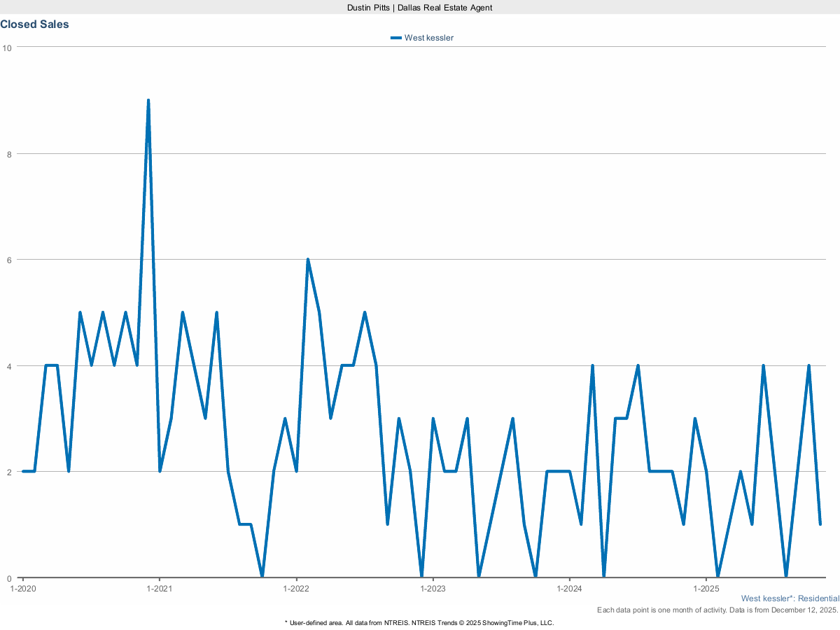
Task: Click the y-axis label 6
Action: point(9,260)
